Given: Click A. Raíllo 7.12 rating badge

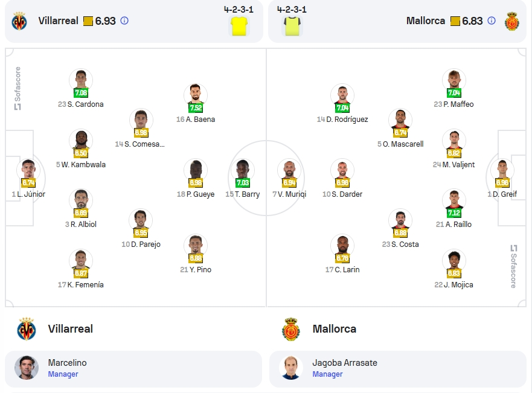Looking at the screenshot, I should (453, 213).
